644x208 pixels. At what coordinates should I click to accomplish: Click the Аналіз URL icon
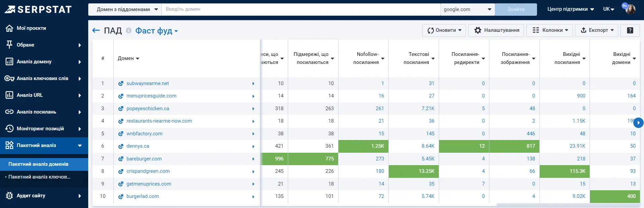point(9,95)
